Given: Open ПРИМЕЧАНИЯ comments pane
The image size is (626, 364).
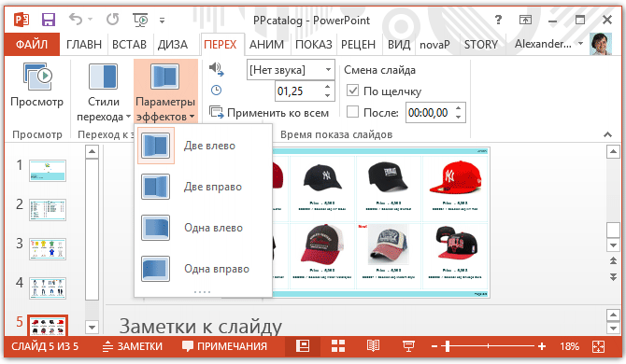Looking at the screenshot, I should point(224,346).
